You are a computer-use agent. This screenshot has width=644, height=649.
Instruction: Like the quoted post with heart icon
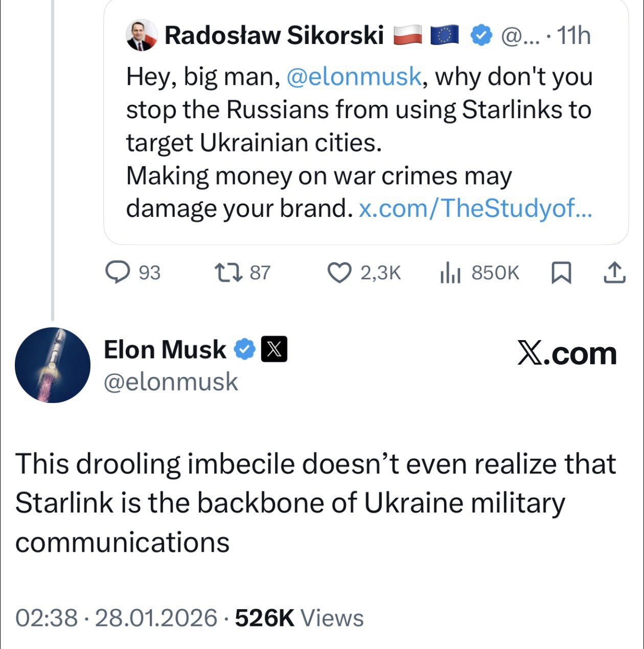pos(338,273)
